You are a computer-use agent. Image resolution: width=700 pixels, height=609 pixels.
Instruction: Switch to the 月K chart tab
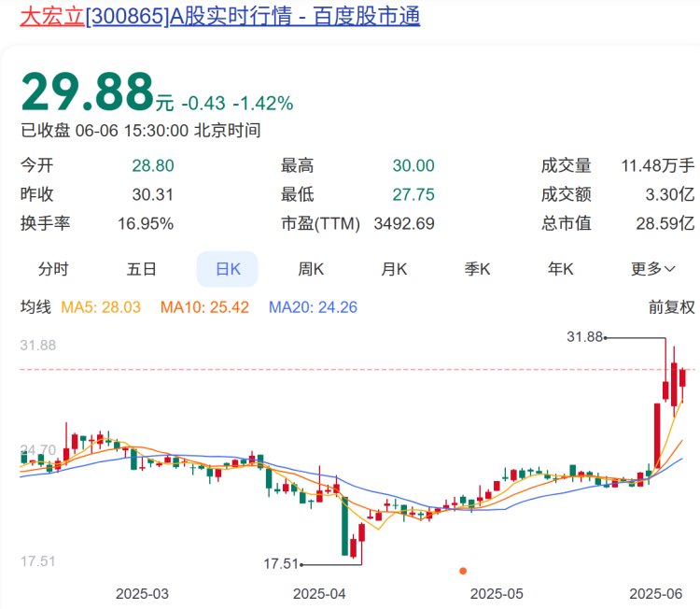click(394, 269)
